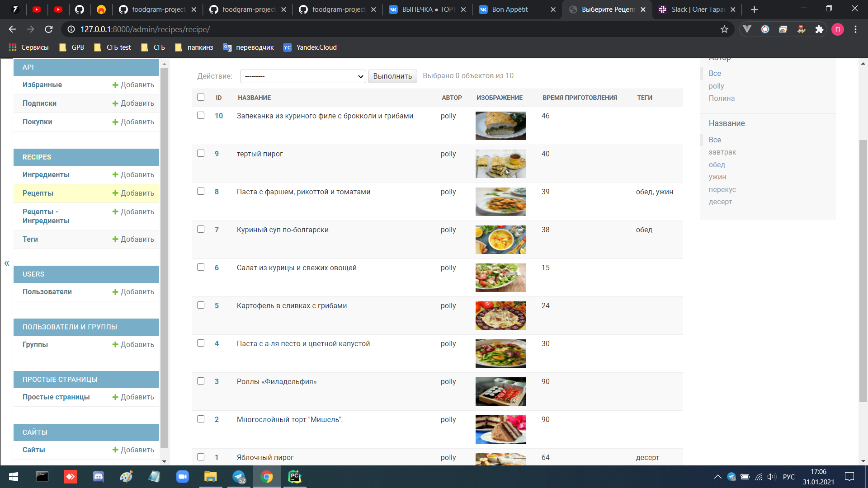The height and width of the screenshot is (488, 868).
Task: Reload the page with refresh icon
Action: point(49,29)
